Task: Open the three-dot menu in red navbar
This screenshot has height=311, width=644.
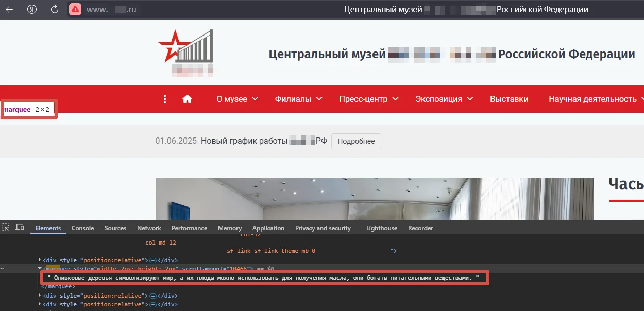Action: (x=165, y=99)
